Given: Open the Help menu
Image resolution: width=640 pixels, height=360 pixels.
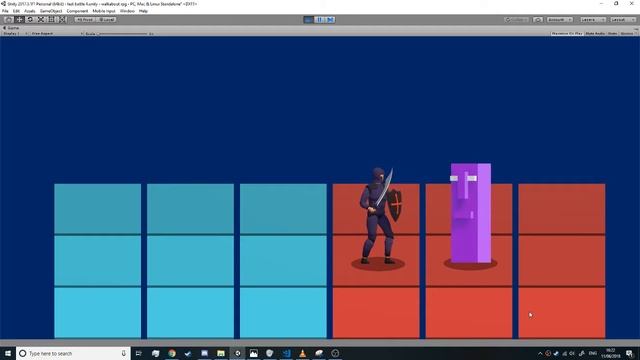Looking at the screenshot, I should tap(143, 11).
